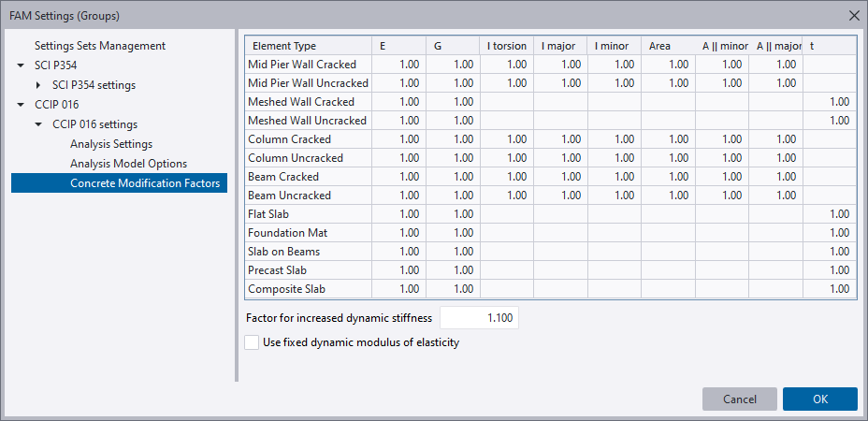The width and height of the screenshot is (868, 421).
Task: Collapse the CCIP 016 tree node
Action: [x=22, y=105]
